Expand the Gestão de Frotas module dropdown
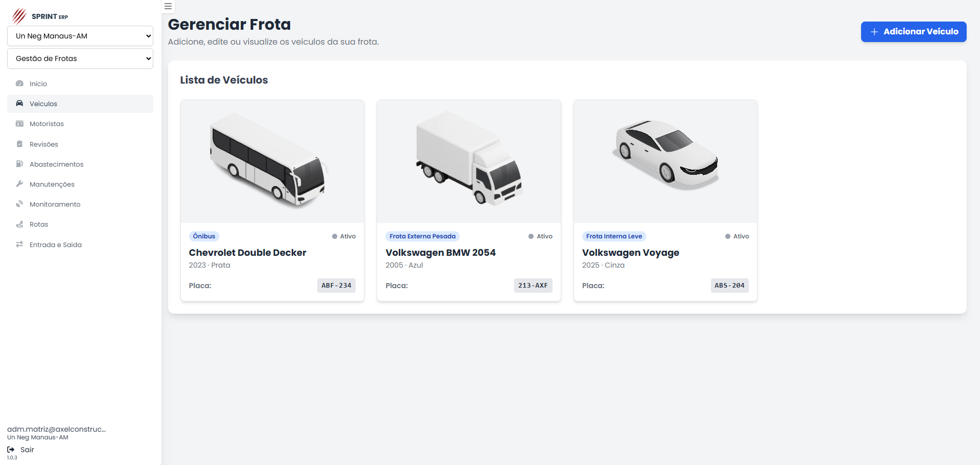Viewport: 980px width, 465px height. coord(80,58)
